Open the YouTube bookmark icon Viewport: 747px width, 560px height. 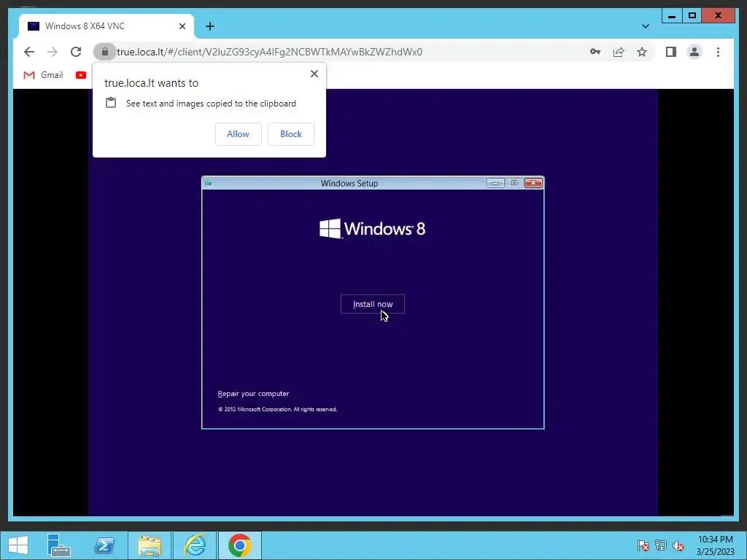(x=81, y=75)
